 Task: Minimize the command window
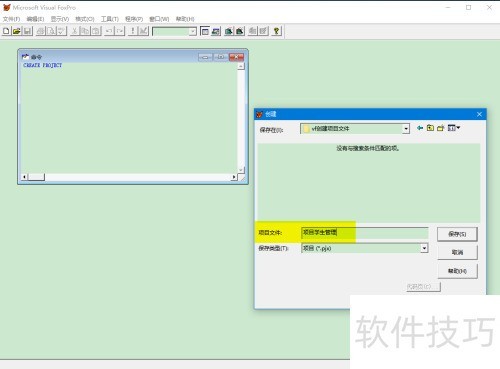tap(205, 57)
